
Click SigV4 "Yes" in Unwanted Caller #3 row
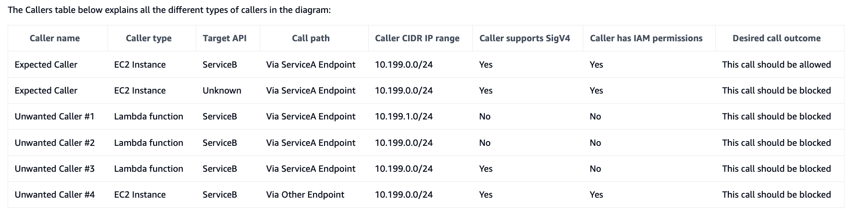(486, 169)
